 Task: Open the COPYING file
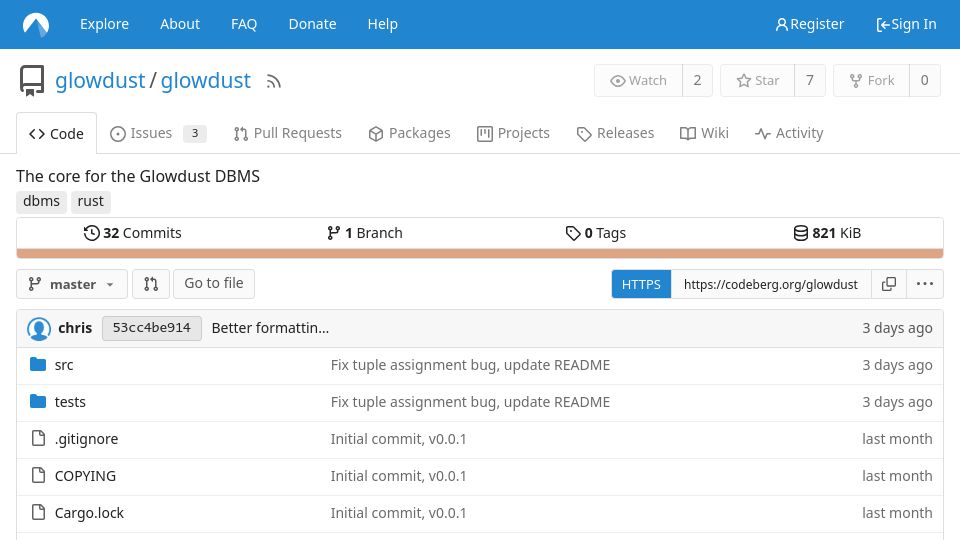[x=85, y=476]
